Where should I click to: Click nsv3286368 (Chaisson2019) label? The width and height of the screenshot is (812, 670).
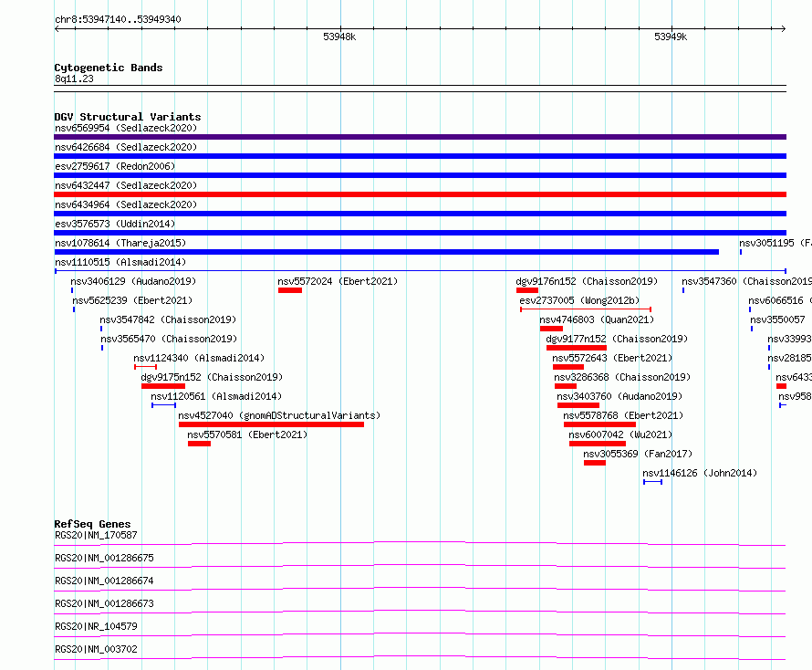coord(622,377)
